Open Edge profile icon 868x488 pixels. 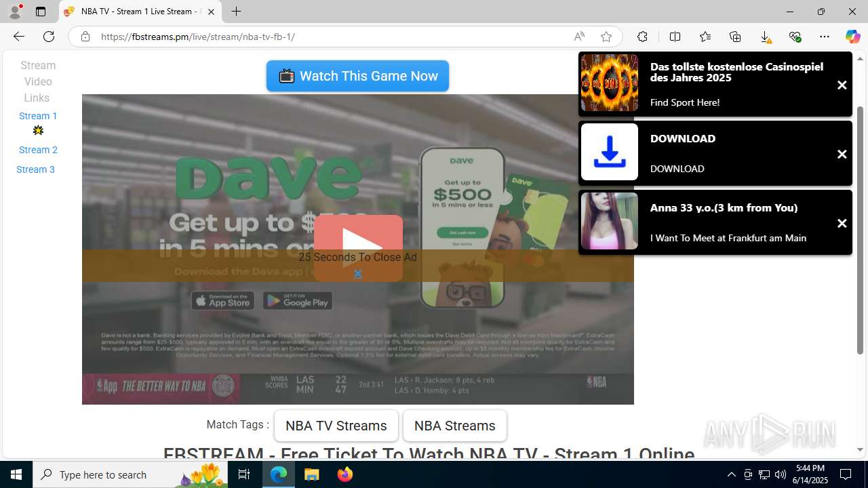[x=15, y=12]
